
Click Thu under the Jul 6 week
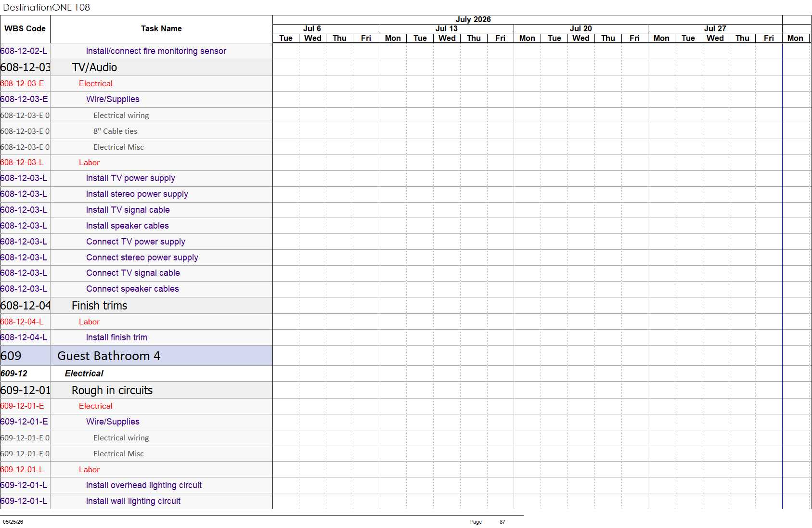tap(339, 39)
